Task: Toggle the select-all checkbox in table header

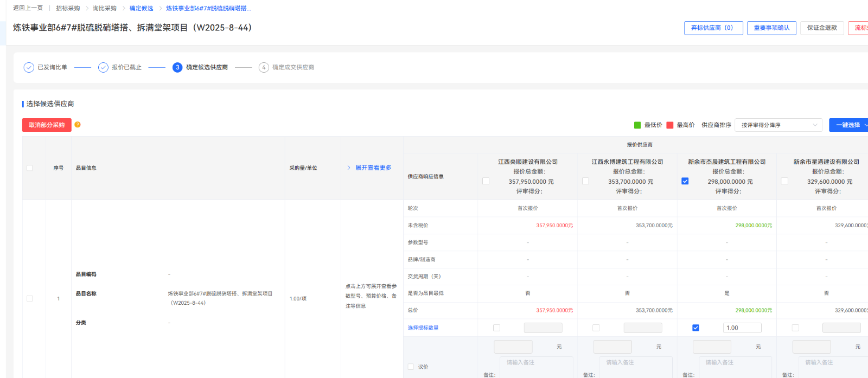Action: (30, 168)
